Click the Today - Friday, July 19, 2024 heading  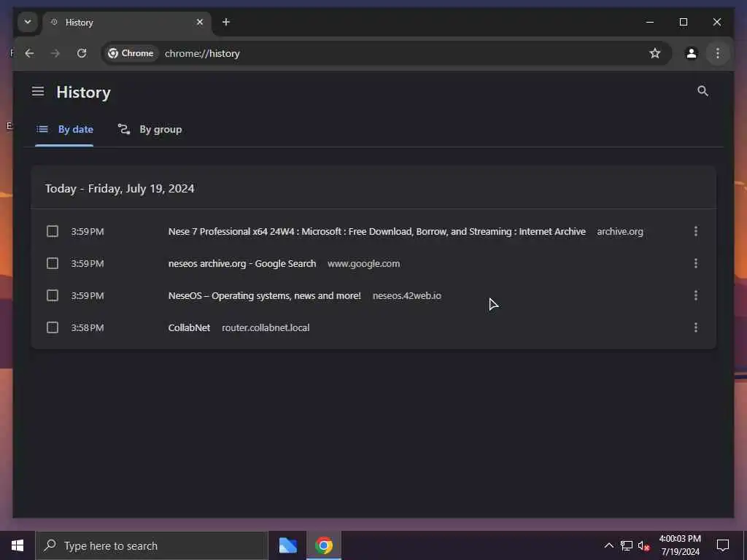pyautogui.click(x=120, y=189)
